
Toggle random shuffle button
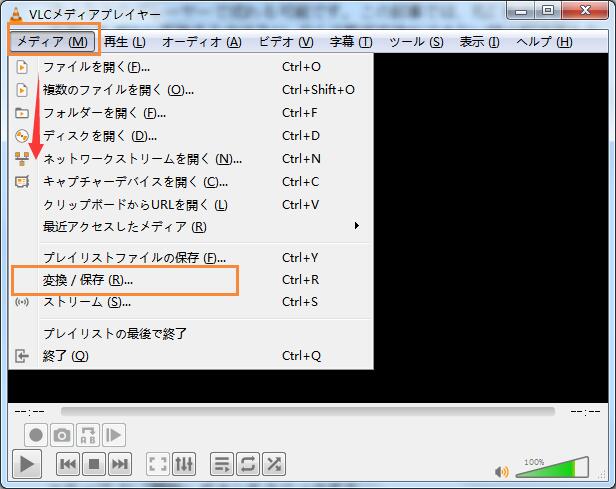pos(274,464)
